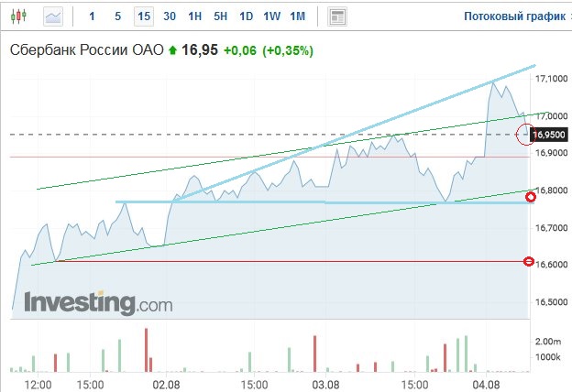Viewport: 572px width, 392px height.
Task: Set timeframe to 5 minutes
Action: (117, 16)
